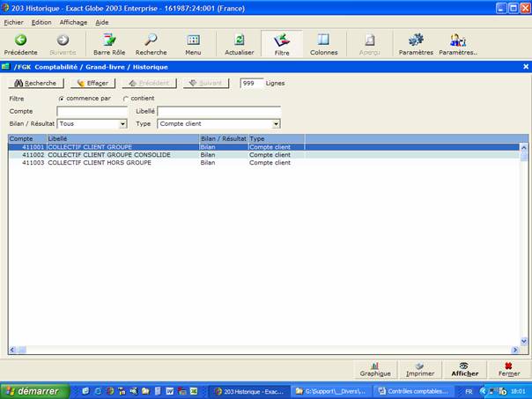Click the Compte input field

click(92, 111)
